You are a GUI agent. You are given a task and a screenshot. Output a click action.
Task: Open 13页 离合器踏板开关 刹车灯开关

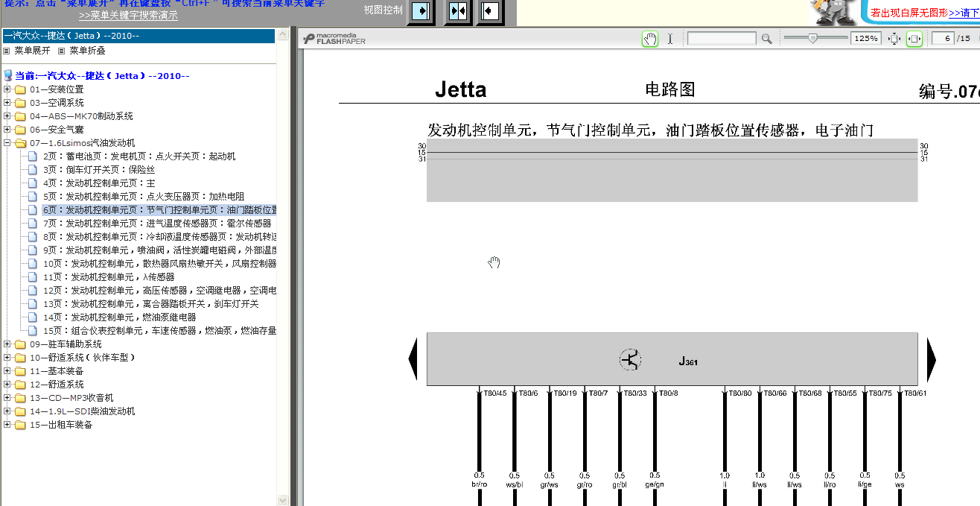click(150, 304)
